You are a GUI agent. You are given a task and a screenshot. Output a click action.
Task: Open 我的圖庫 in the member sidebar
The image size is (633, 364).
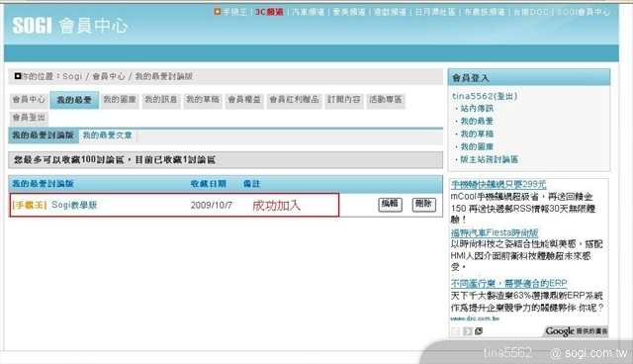(x=477, y=147)
